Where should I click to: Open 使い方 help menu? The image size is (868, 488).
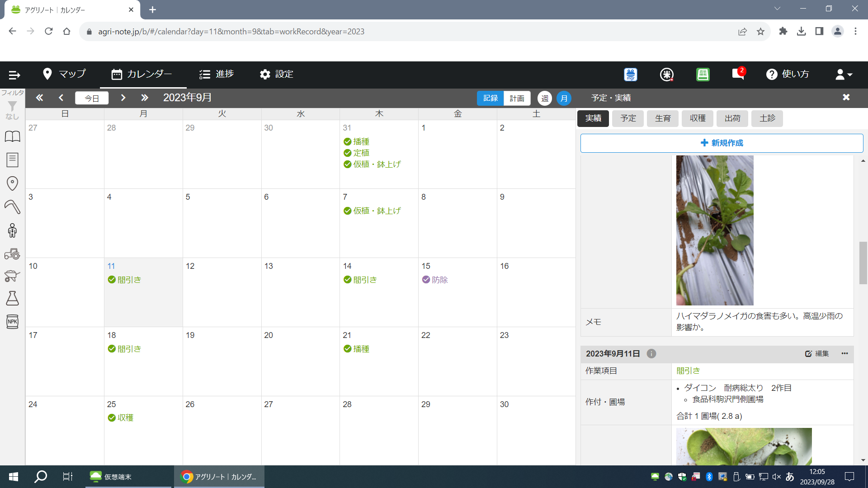(788, 74)
